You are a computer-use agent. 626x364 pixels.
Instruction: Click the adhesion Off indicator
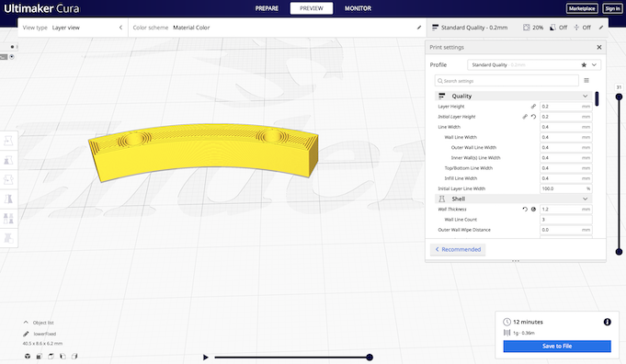click(x=583, y=28)
